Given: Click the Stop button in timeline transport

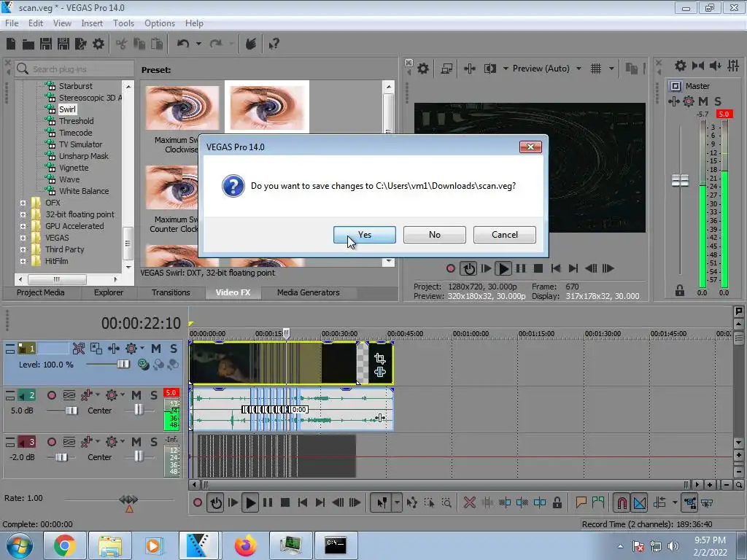Looking at the screenshot, I should pos(285,502).
